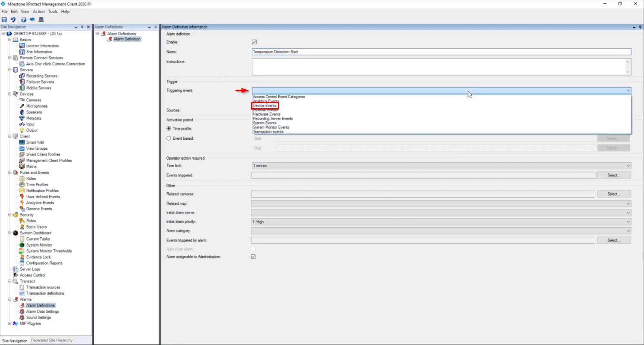Select the Cameras icon under Devices
This screenshot has height=345, width=644.
22,100
